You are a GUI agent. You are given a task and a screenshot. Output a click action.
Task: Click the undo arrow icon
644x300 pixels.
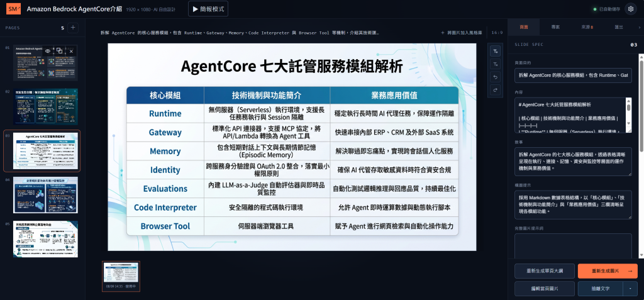[496, 77]
